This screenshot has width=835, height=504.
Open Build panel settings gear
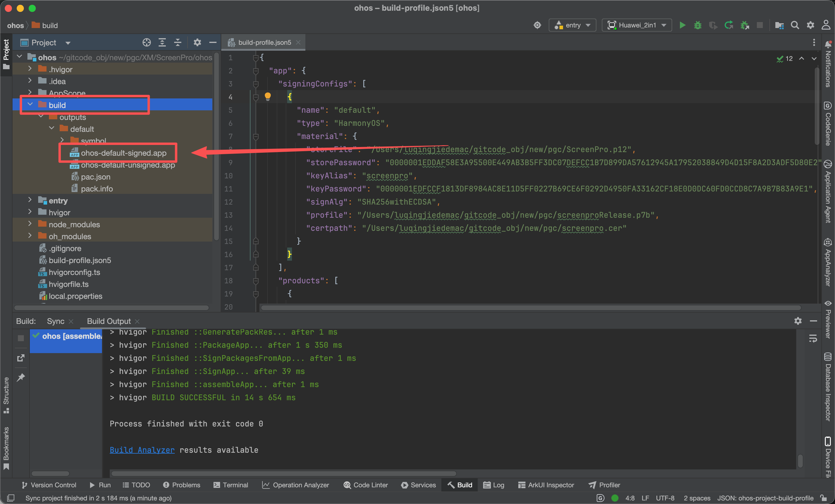tap(798, 321)
